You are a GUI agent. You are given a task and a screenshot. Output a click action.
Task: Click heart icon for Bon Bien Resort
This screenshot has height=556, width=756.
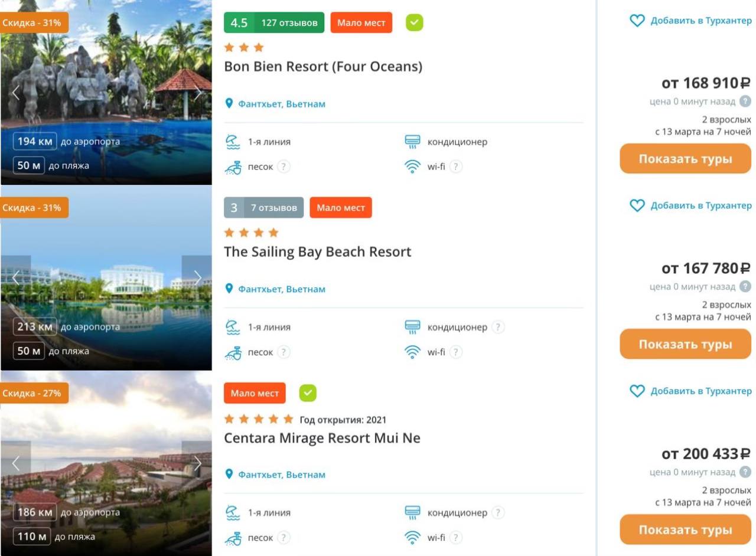[x=637, y=21]
